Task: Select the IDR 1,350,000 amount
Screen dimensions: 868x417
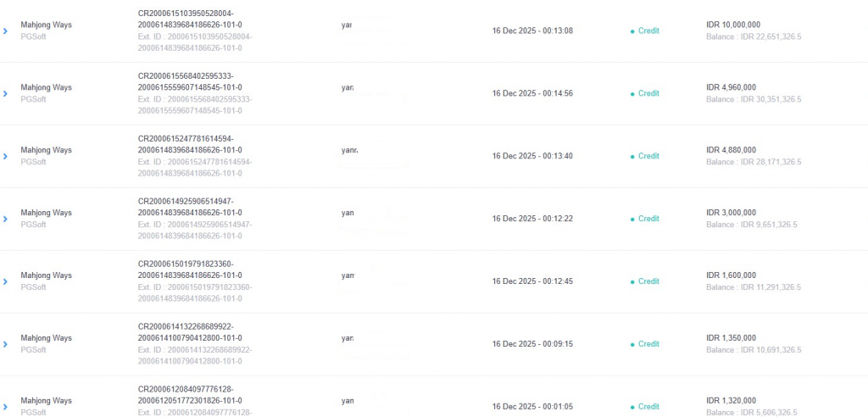Action: [731, 338]
